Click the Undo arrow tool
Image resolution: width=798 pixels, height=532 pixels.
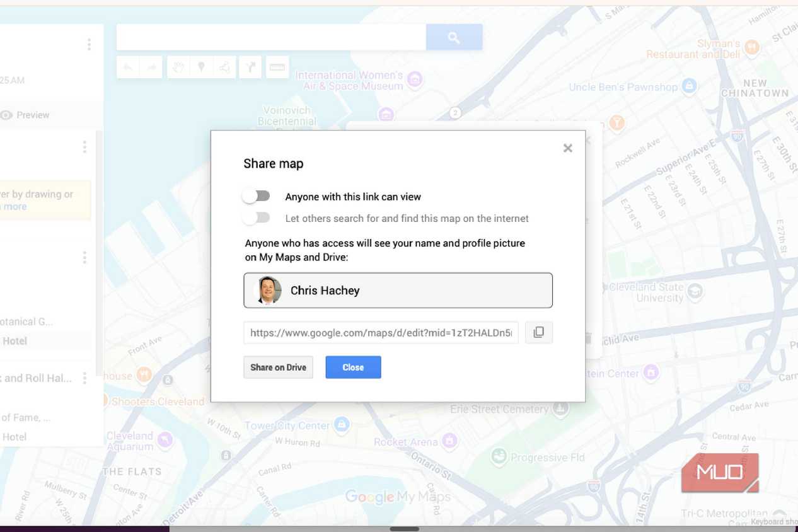tap(128, 67)
